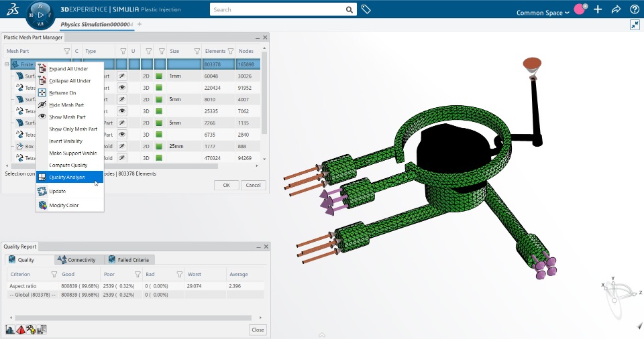
Task: Collapse the Finite element tree root node
Action: coord(7,64)
